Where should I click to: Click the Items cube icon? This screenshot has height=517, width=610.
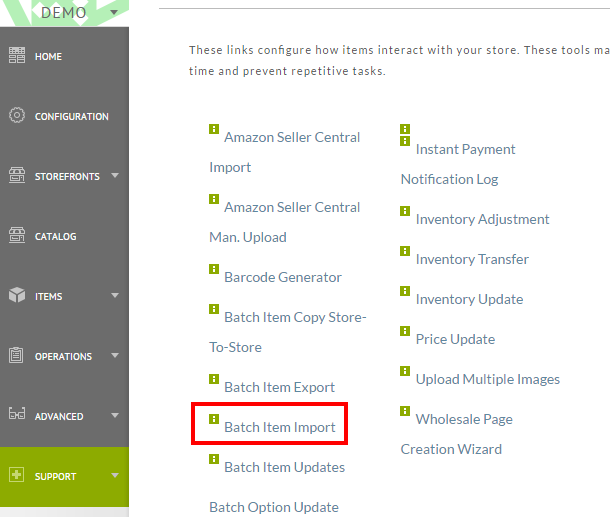click(x=17, y=295)
